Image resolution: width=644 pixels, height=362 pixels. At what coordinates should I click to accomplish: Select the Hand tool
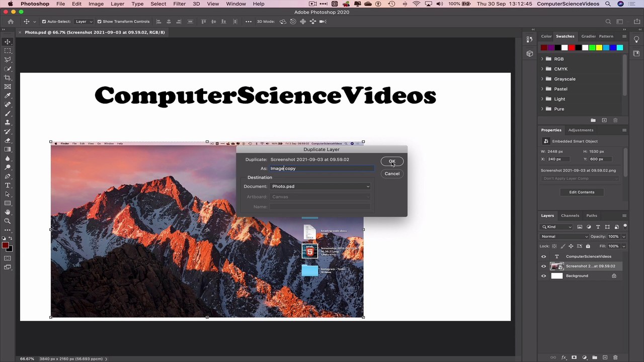[8, 212]
